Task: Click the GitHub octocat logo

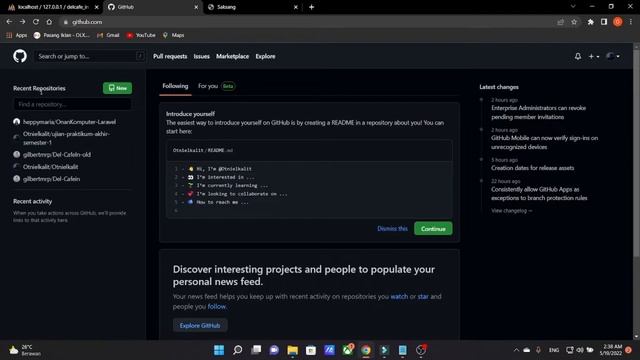Action: coord(20,56)
